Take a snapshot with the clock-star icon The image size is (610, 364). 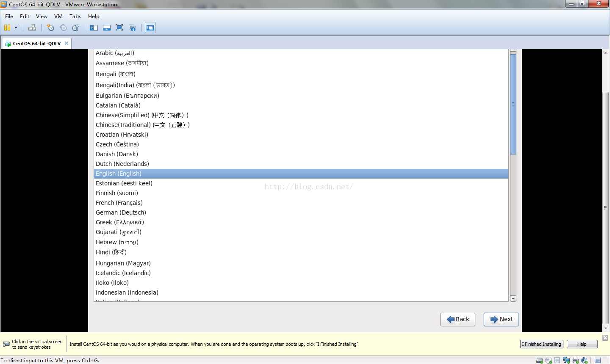pos(50,28)
